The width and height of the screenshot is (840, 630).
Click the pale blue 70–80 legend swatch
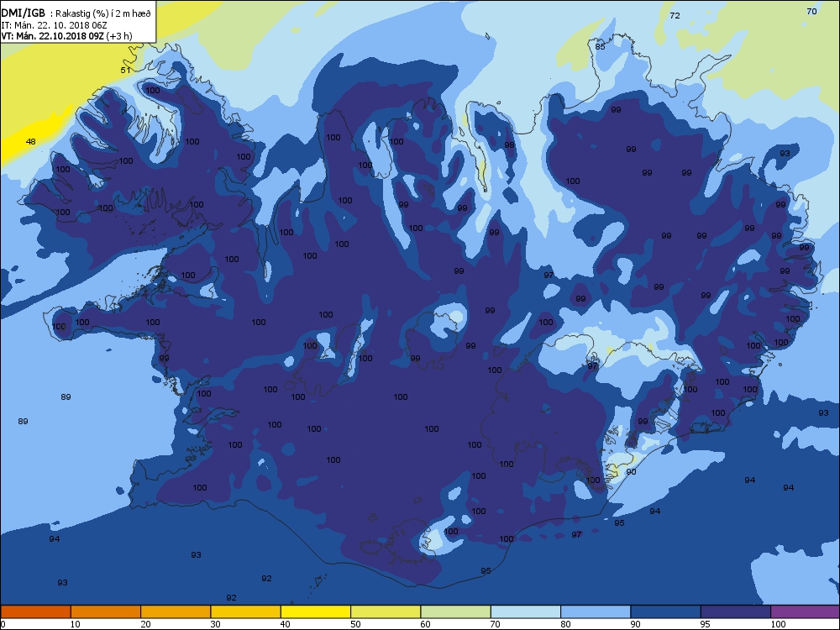pos(526,612)
